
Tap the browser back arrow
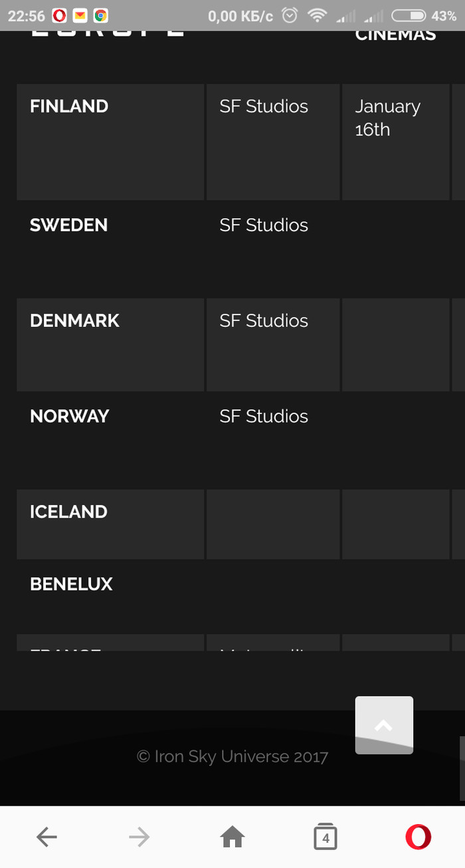[46, 837]
